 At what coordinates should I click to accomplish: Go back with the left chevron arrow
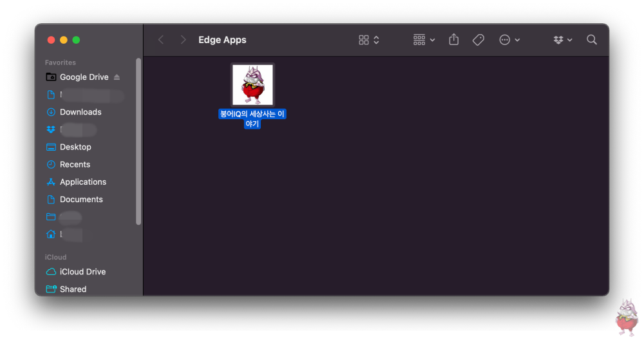pyautogui.click(x=161, y=40)
